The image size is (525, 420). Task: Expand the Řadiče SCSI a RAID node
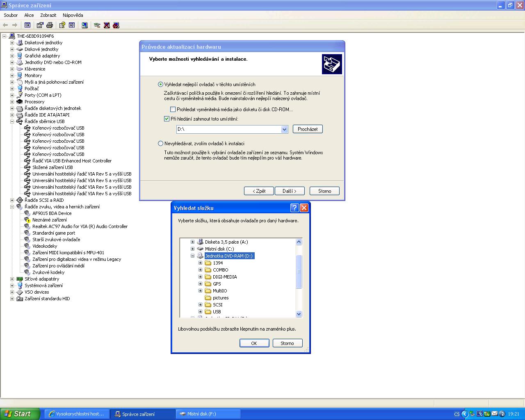tap(12, 200)
